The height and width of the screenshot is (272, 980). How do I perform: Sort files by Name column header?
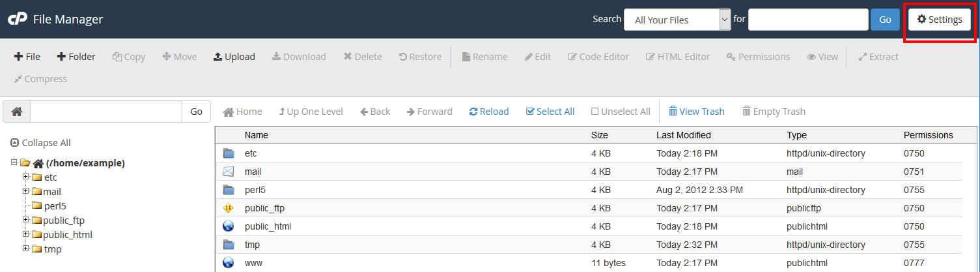(x=256, y=135)
